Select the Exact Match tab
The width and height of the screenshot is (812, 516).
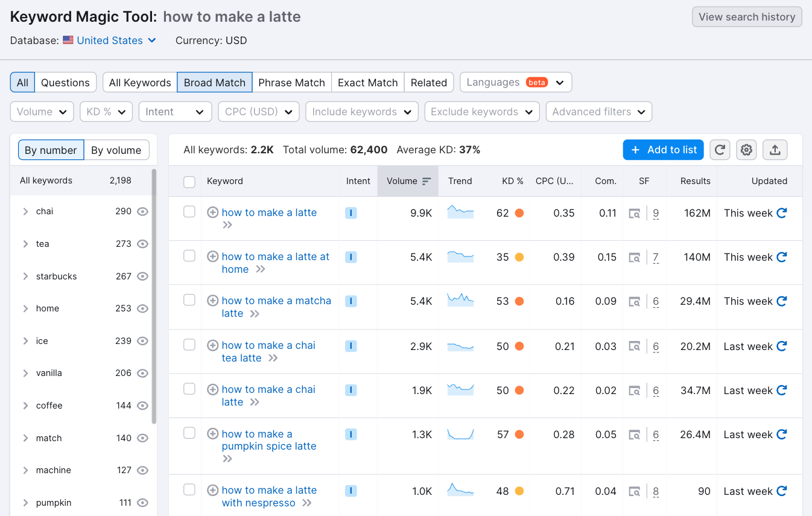(x=367, y=82)
